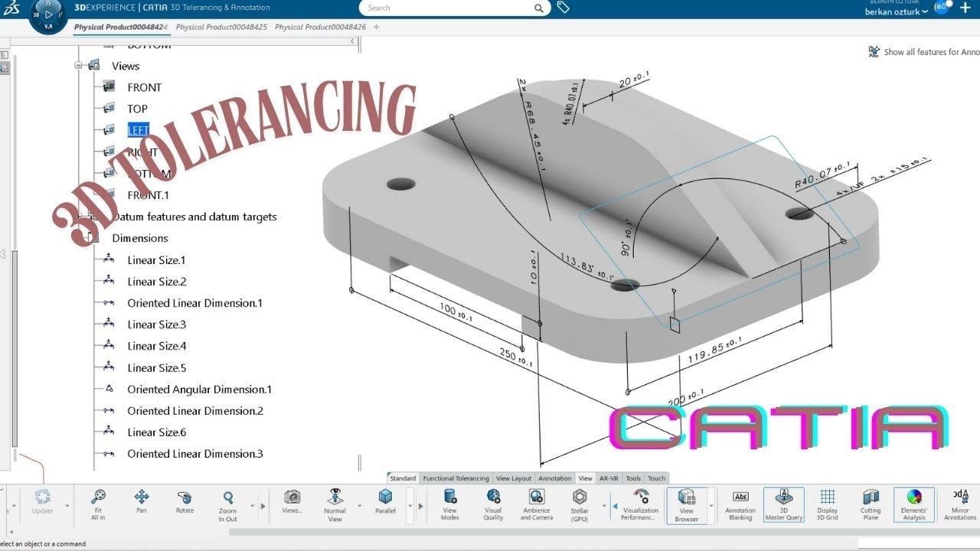This screenshot has width=980, height=551.
Task: Click in the Search field
Action: coord(453,8)
